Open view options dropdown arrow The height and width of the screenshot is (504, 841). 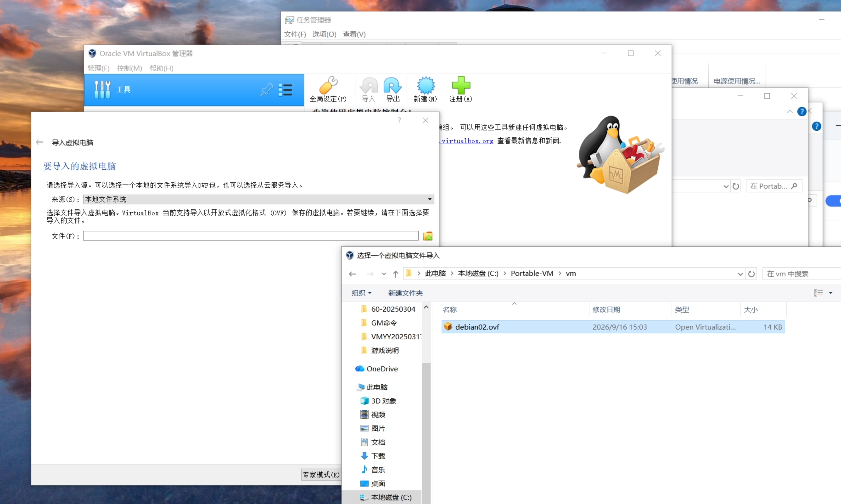(x=830, y=293)
